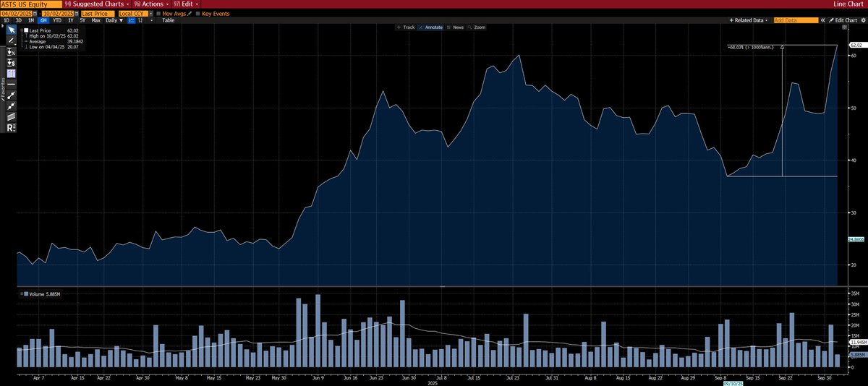Screen dimensions: 868x386
Task: Select the YTD range tab
Action: 57,20
